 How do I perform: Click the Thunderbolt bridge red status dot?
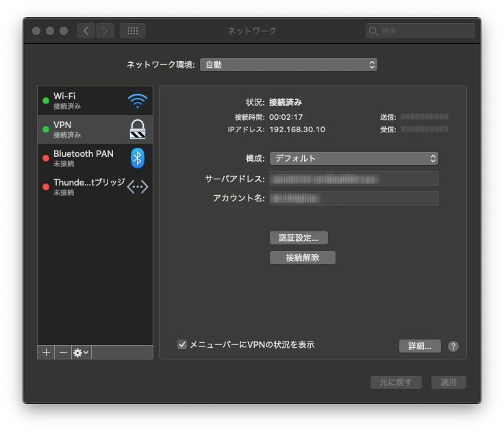(x=46, y=187)
